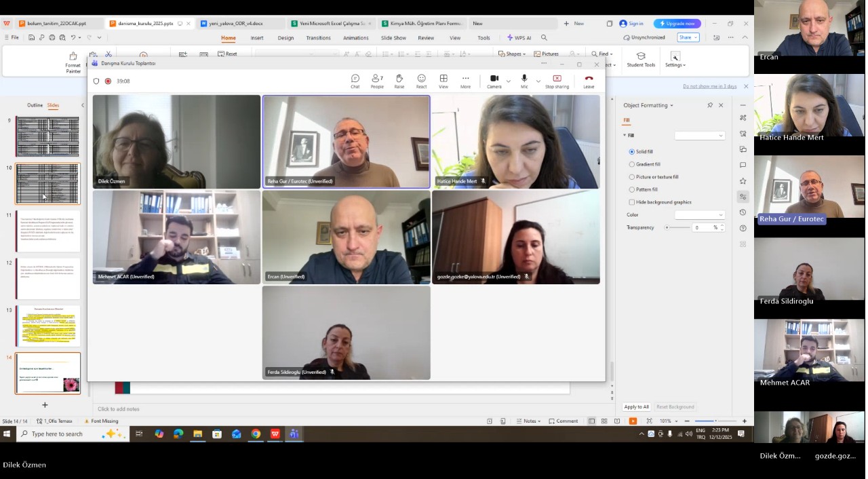
Task: Open the People participants list
Action: [377, 81]
